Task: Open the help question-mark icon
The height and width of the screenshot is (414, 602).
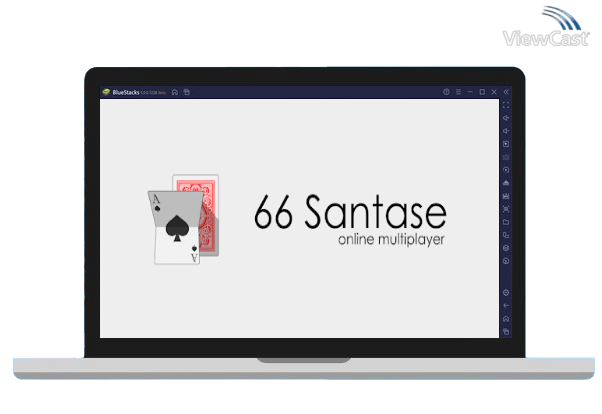Action: click(446, 92)
